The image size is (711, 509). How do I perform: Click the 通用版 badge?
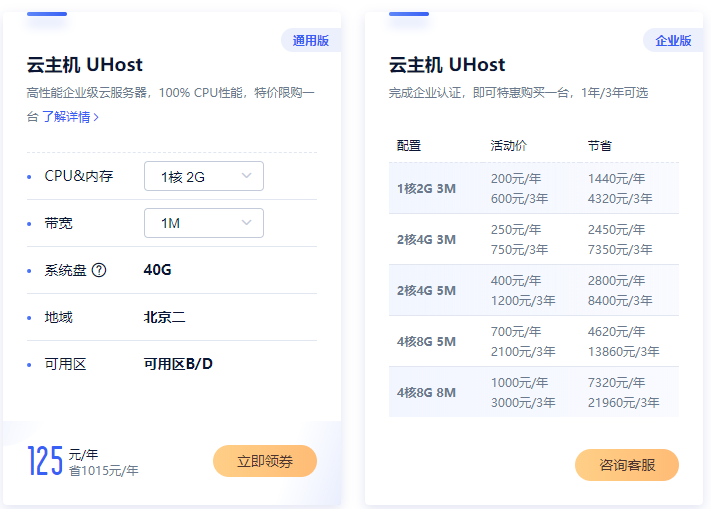(311, 40)
